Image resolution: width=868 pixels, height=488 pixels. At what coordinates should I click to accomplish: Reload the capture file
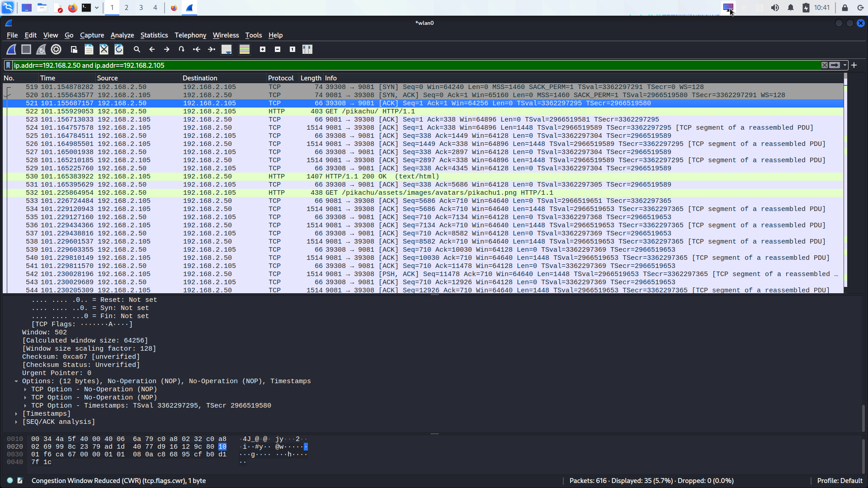pos(119,49)
